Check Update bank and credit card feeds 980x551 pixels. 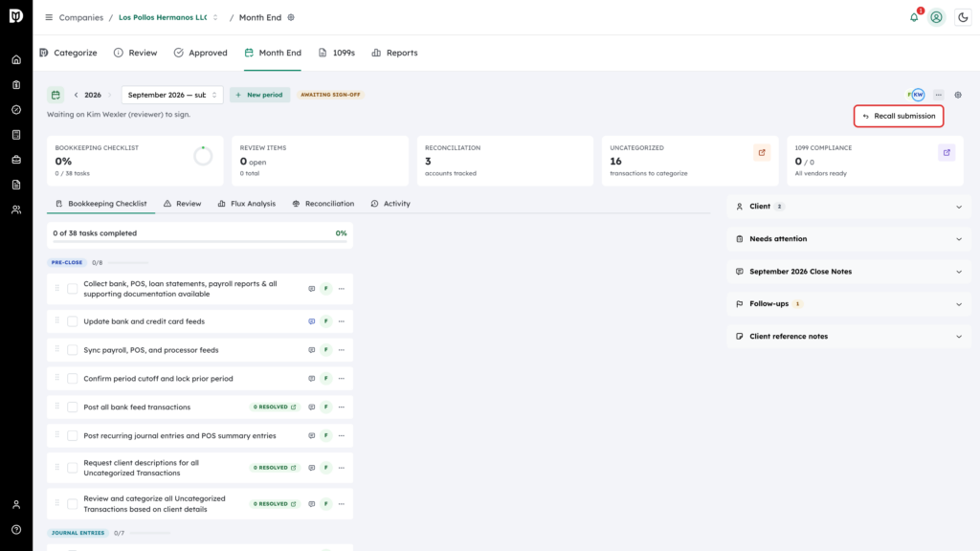click(x=73, y=321)
